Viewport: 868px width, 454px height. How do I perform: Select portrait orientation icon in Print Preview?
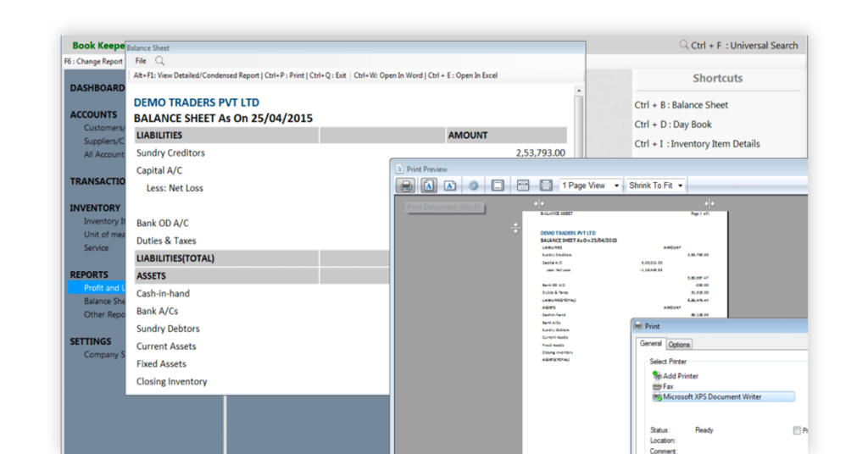coord(428,185)
